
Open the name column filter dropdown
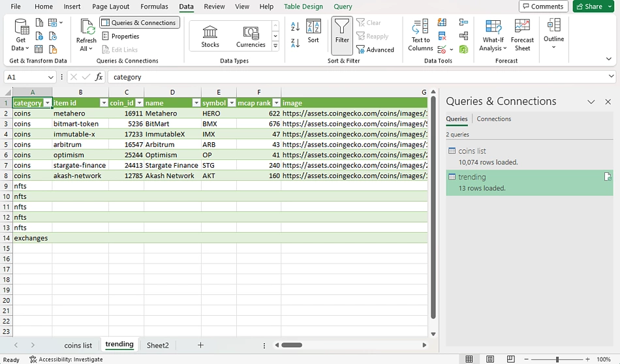click(x=196, y=103)
